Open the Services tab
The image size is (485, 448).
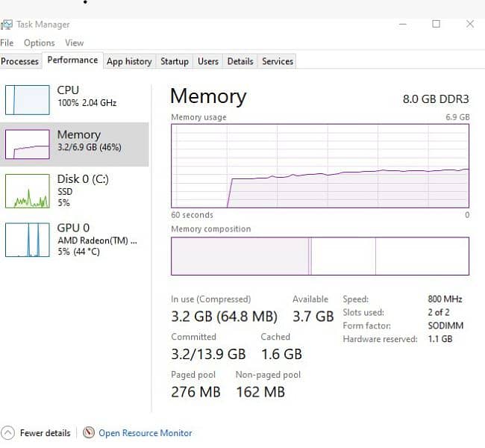point(278,61)
